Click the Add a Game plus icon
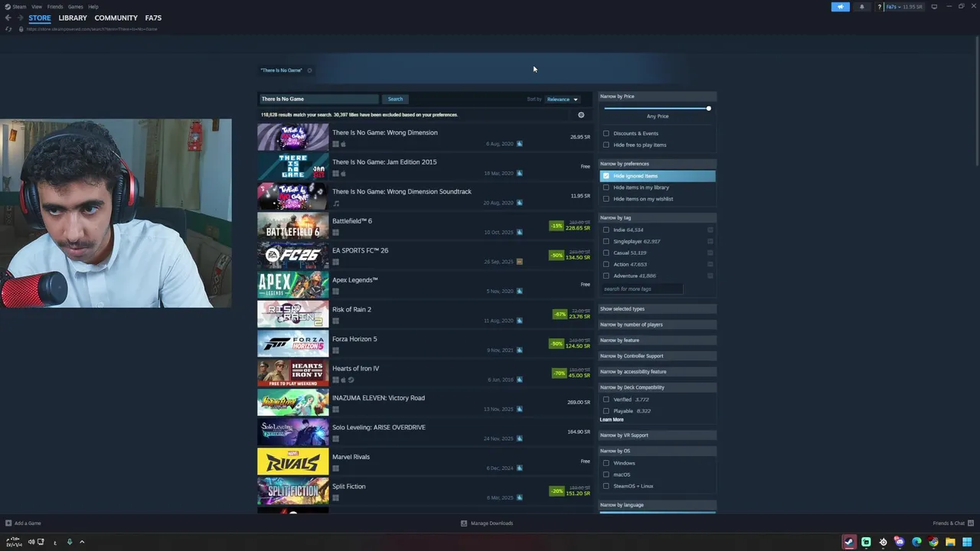The width and height of the screenshot is (980, 551). point(8,523)
